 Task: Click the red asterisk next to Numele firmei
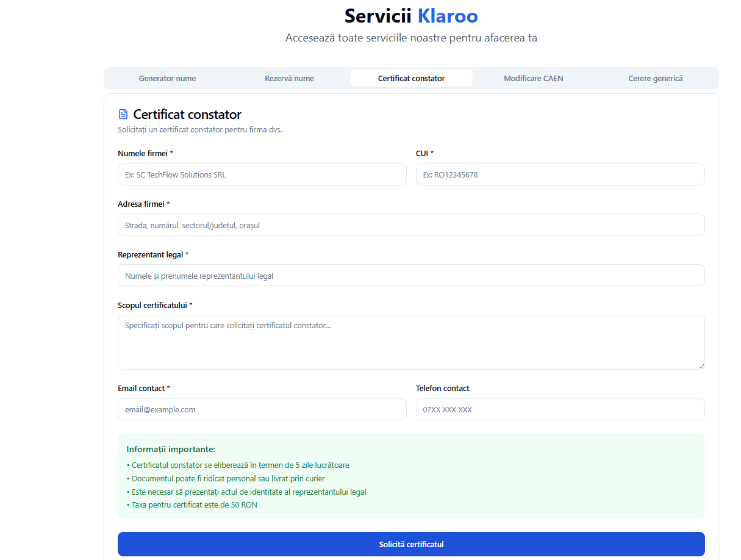[173, 153]
